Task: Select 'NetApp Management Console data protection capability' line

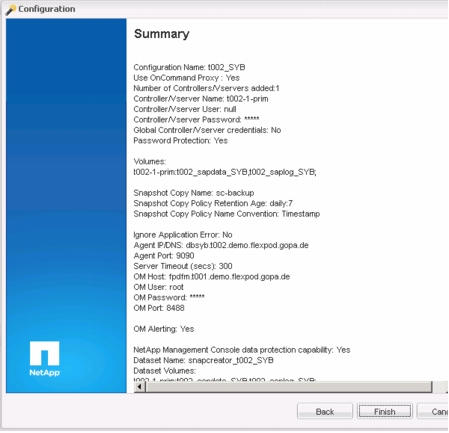Action: [242, 350]
